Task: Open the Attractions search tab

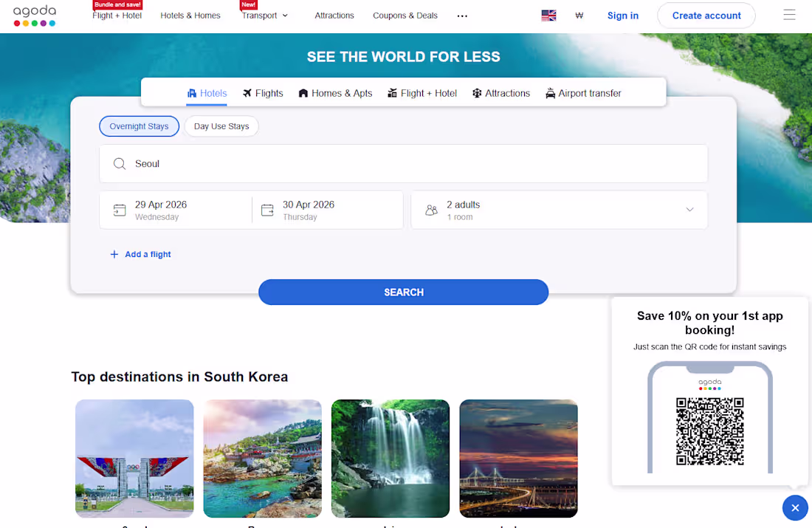Action: tap(501, 93)
